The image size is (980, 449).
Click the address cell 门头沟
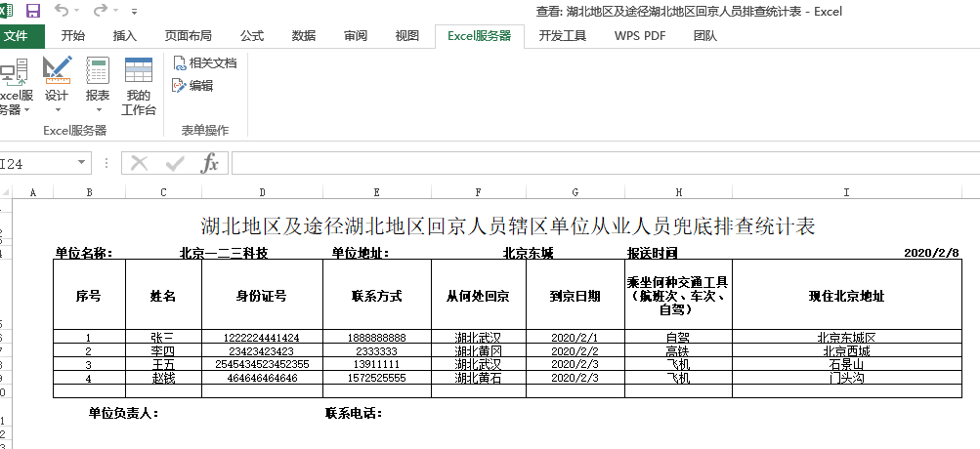click(847, 378)
